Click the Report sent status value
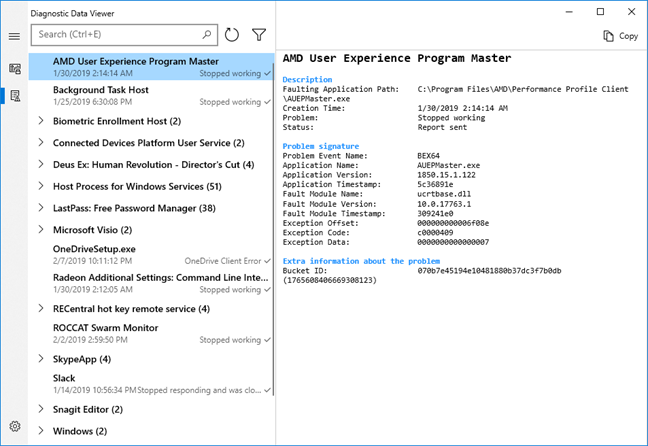The image size is (648, 446). [442, 127]
